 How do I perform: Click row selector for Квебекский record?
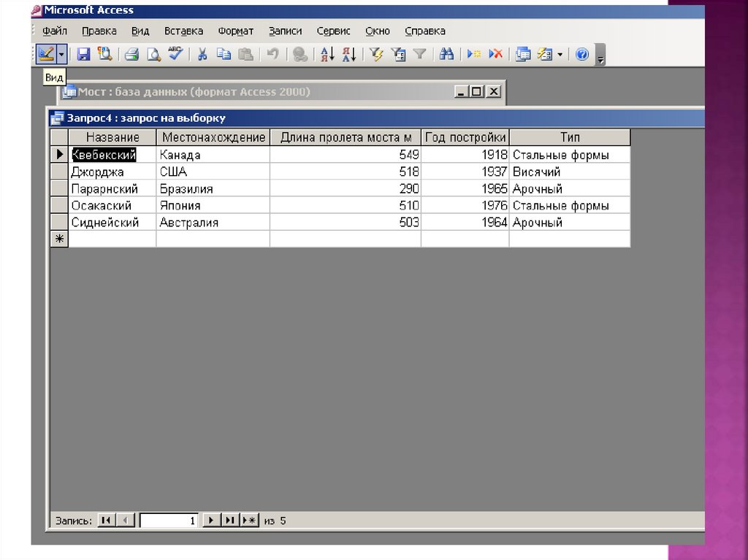60,155
